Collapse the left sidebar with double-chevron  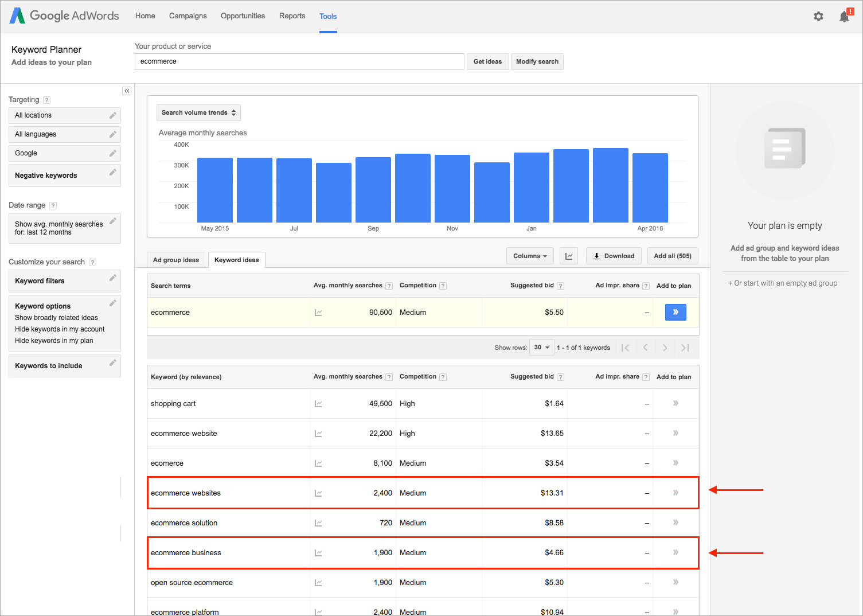tap(127, 91)
